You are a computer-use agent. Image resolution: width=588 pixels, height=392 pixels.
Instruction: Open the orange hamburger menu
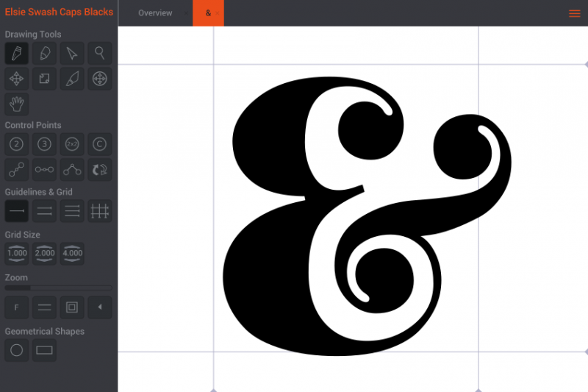(x=575, y=13)
